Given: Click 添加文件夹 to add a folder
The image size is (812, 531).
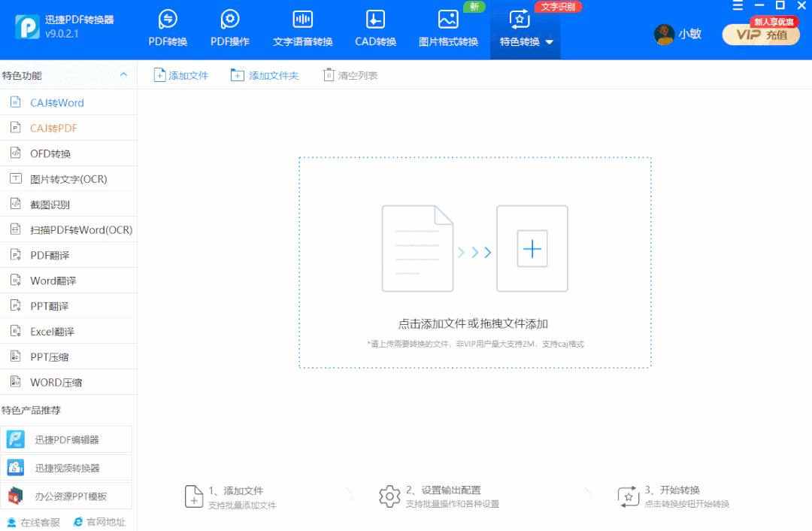Looking at the screenshot, I should 265,74.
